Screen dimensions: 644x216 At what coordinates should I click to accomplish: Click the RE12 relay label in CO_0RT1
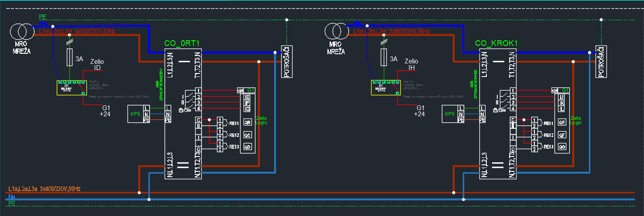(234, 135)
